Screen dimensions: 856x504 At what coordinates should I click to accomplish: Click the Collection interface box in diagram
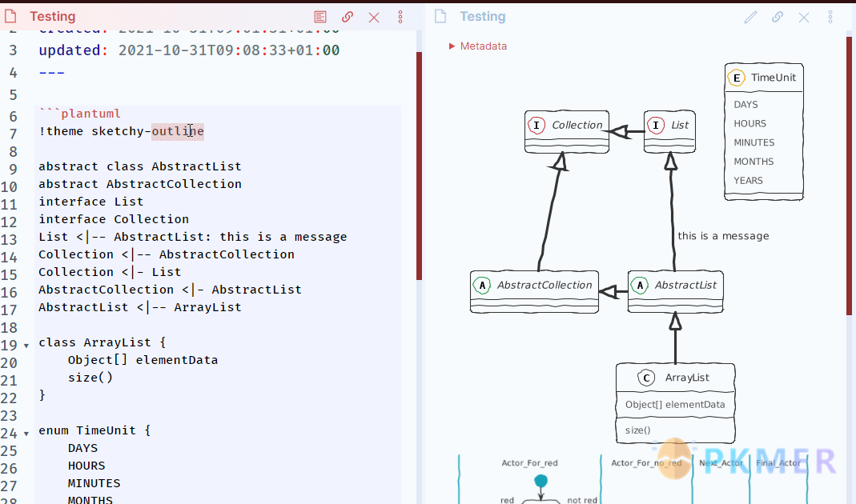[x=567, y=131]
